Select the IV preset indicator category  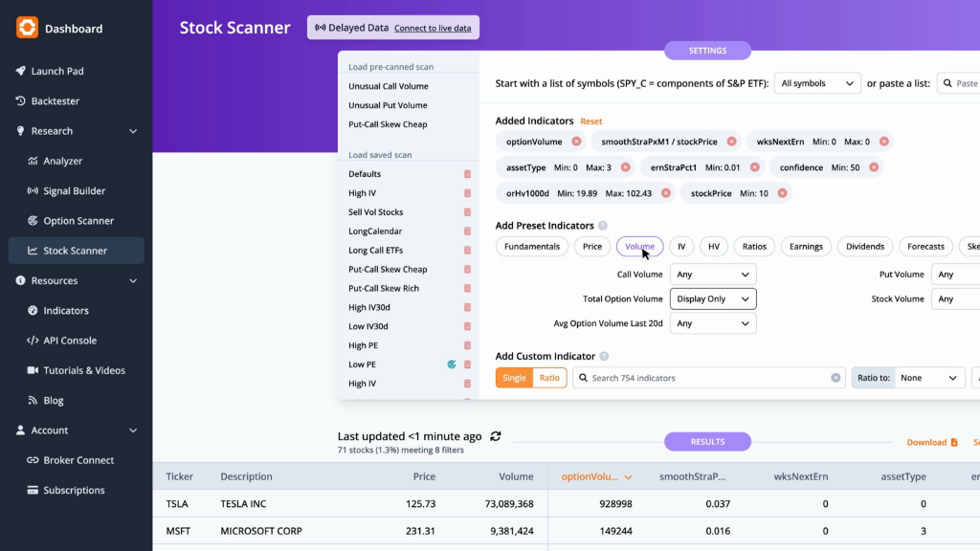[681, 247]
